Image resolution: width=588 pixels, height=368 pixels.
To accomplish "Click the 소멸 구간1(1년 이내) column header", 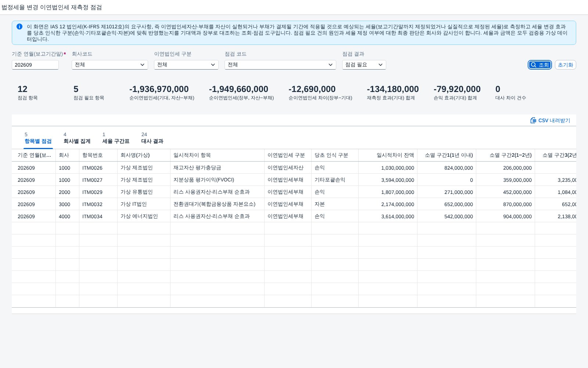I will pos(447,155).
